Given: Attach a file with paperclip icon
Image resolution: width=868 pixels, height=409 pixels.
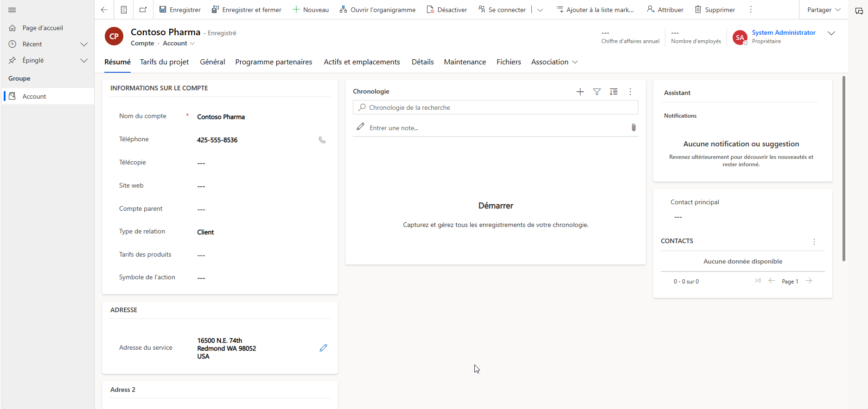Looking at the screenshot, I should (633, 127).
